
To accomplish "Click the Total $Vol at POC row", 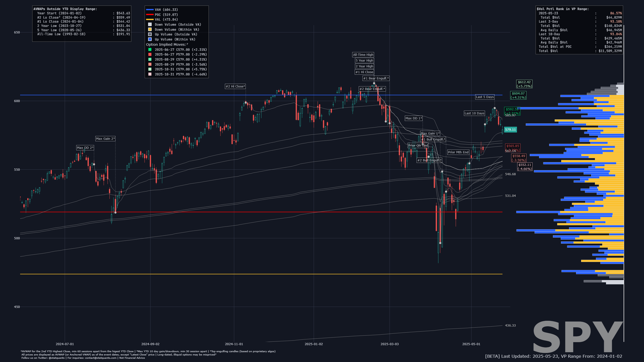I will 580,47.
